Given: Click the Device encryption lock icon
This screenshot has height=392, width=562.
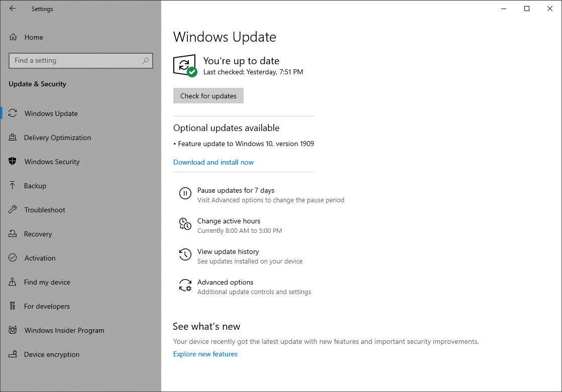Looking at the screenshot, I should [13, 354].
